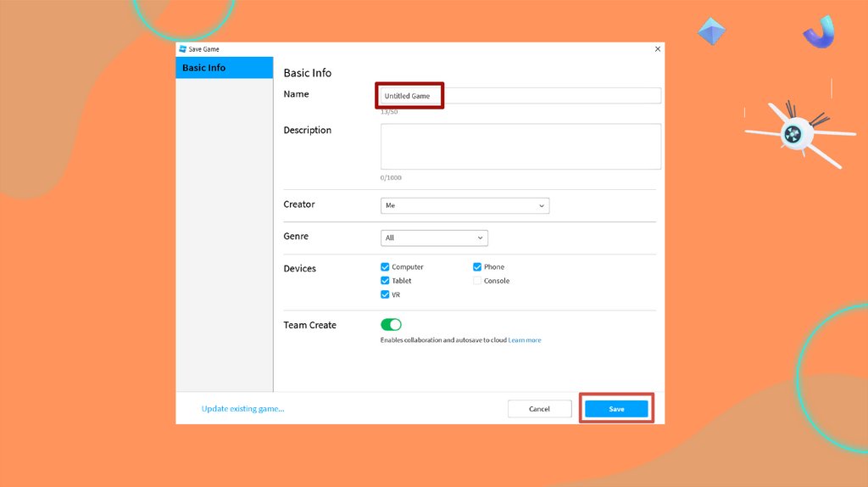Click the Basic Info heading text
The image size is (868, 487).
[x=307, y=73]
